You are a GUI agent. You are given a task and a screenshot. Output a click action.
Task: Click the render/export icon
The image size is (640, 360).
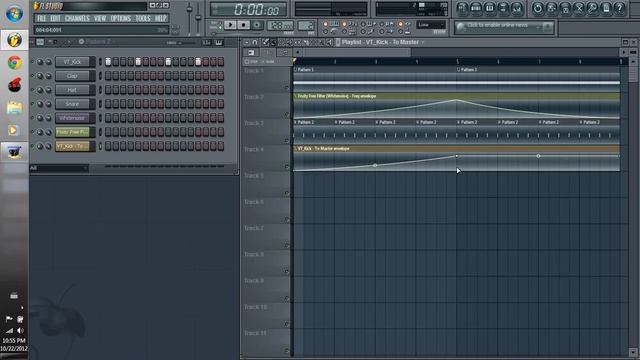pos(565,8)
